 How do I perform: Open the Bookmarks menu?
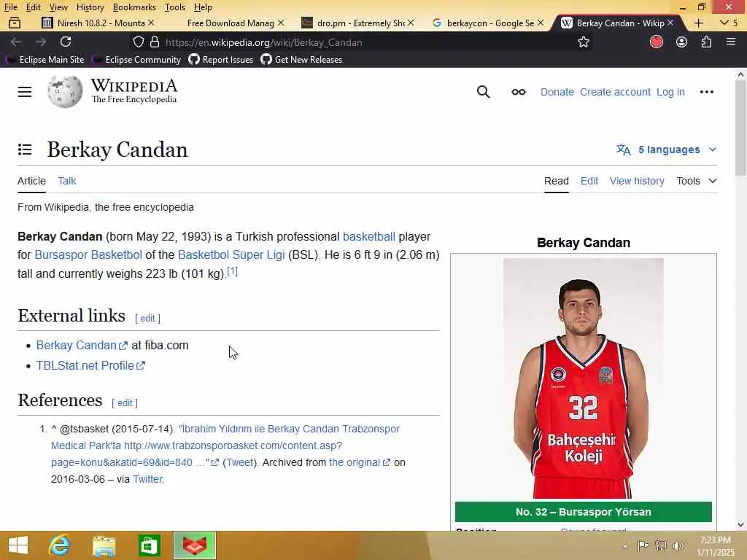[x=134, y=7]
